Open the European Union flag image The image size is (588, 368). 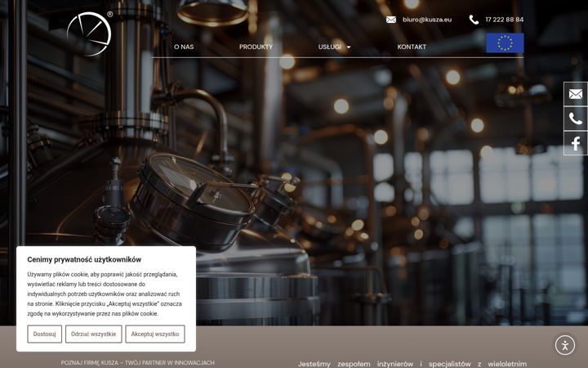coord(505,43)
